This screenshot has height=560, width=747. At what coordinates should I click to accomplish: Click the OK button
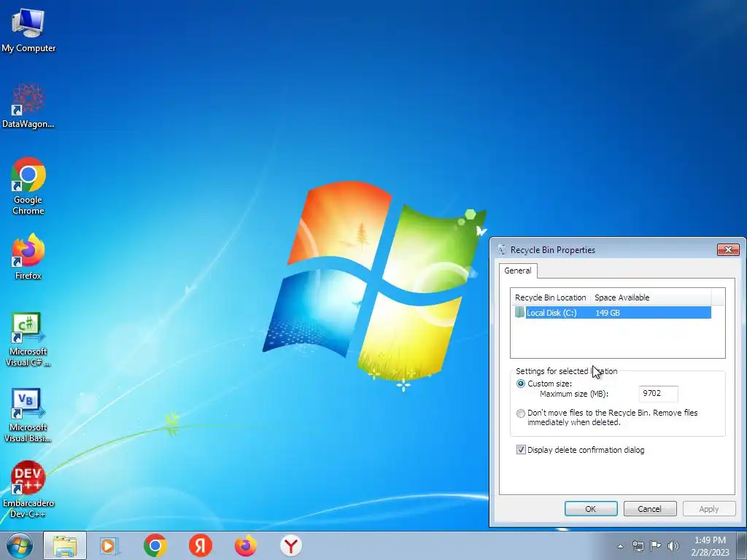[591, 508]
